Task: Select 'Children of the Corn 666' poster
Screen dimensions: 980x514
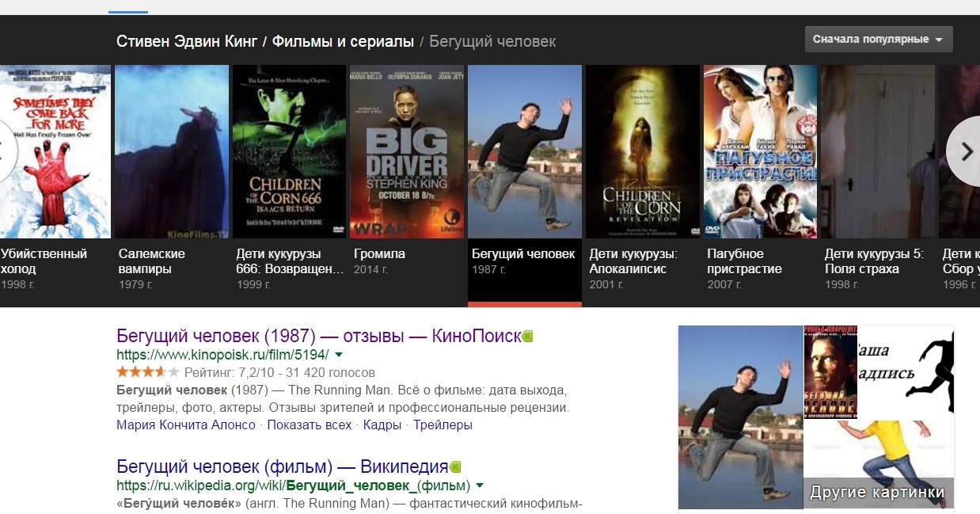Action: (x=289, y=151)
